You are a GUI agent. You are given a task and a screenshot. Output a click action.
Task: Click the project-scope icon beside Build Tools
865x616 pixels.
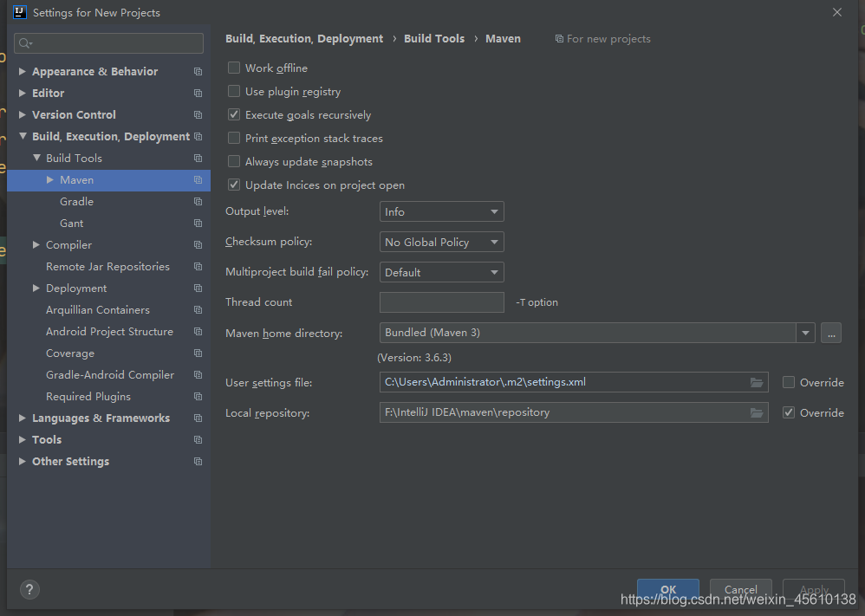[x=198, y=159]
